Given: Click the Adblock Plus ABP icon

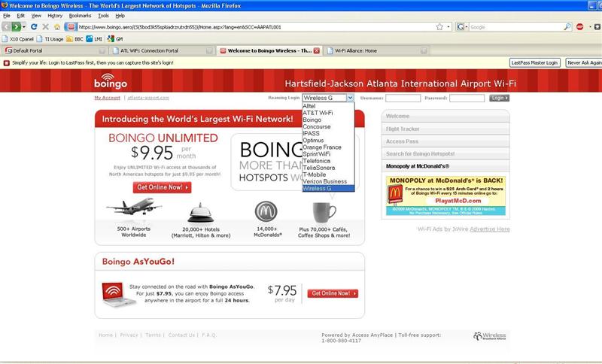Looking at the screenshot, I should tap(579, 27).
